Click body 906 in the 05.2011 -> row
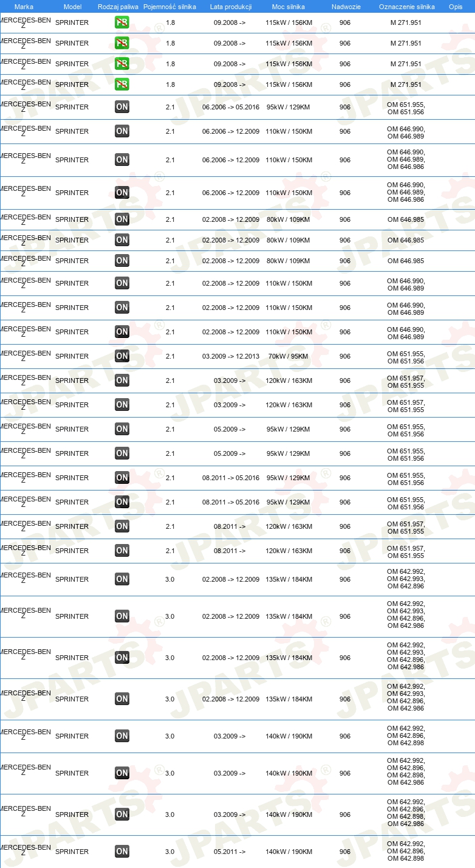 click(345, 852)
